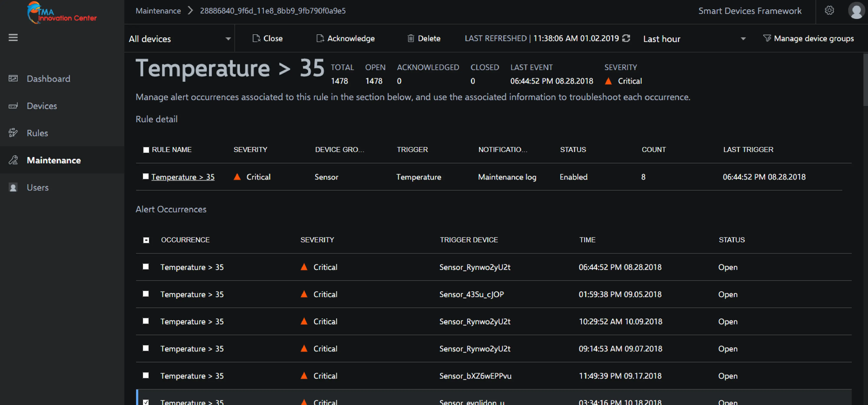Viewport: 868px width, 405px height.
Task: Click the Users sidebar icon
Action: [13, 188]
